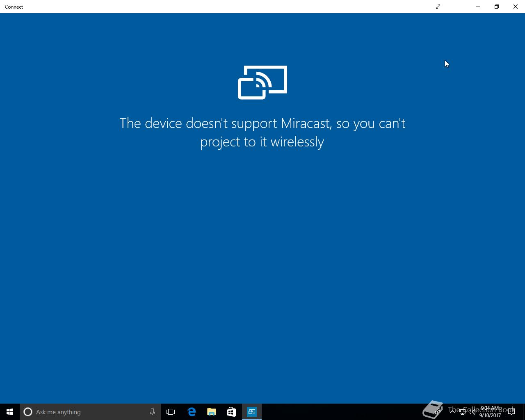Restore down the Connect window
525x420 pixels.
pos(497,7)
